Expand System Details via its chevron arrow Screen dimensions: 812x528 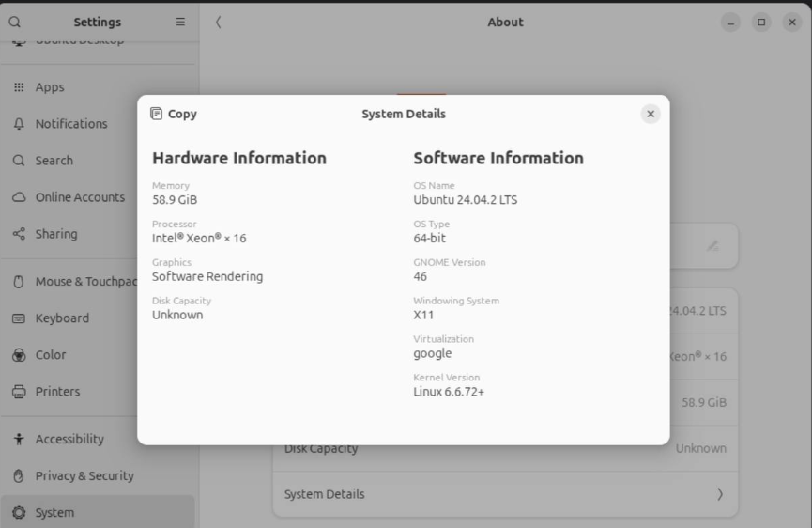720,494
